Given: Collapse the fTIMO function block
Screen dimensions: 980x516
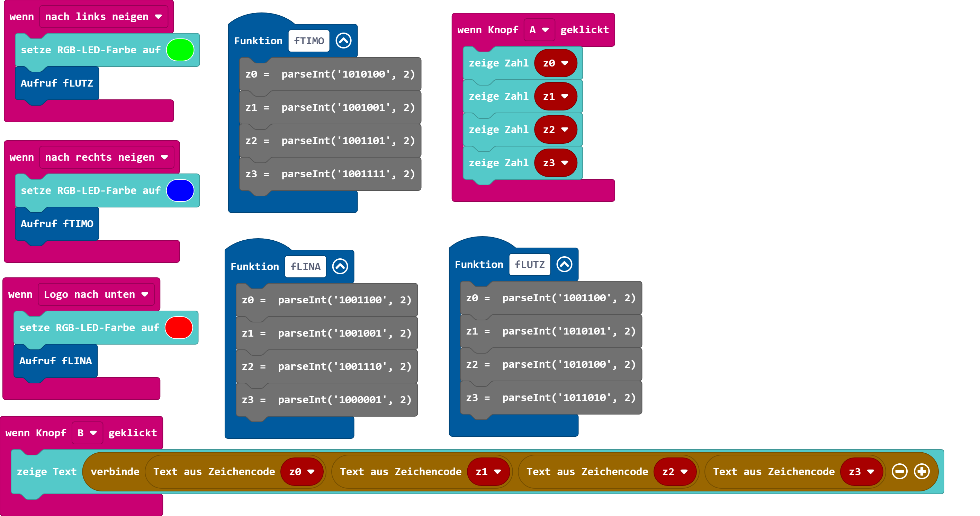Looking at the screenshot, I should pyautogui.click(x=343, y=41).
